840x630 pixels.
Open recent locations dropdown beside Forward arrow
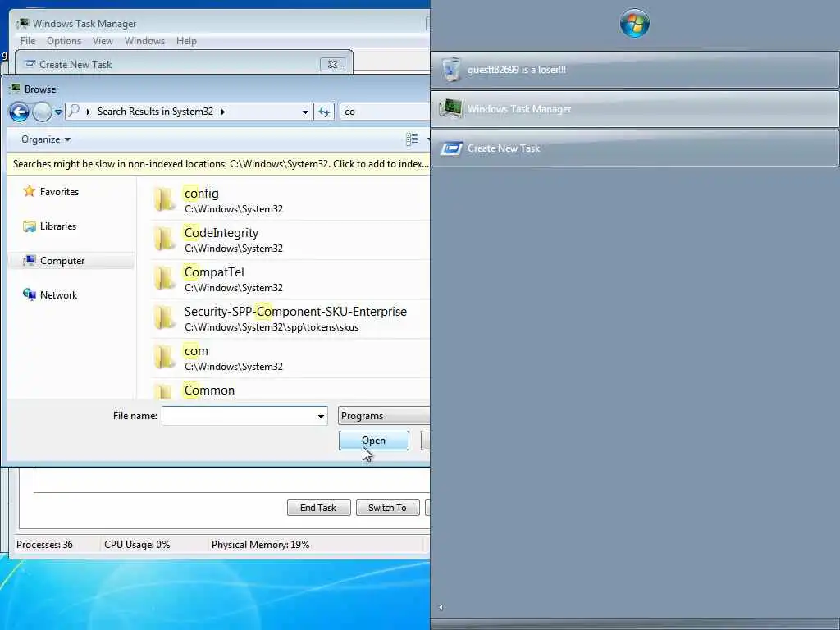[x=58, y=112]
